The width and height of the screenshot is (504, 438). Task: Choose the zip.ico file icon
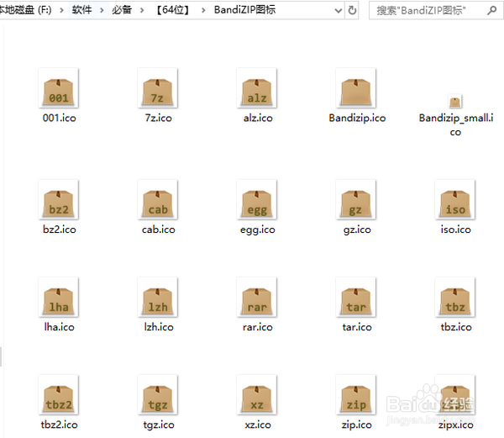tap(356, 394)
